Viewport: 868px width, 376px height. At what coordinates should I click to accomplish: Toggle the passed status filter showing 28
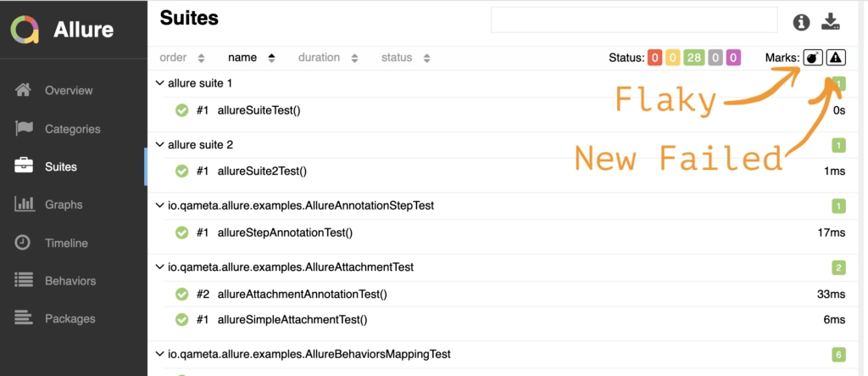694,58
